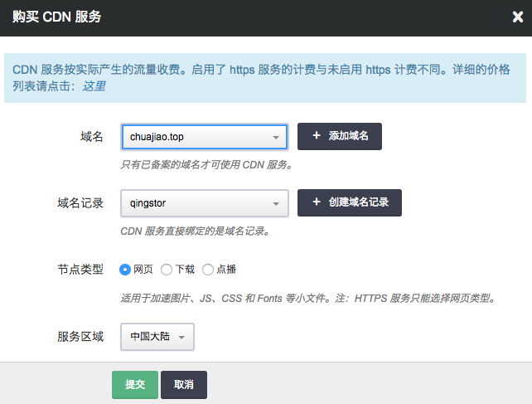Click the arrow on chuajiao.top dropdown

(275, 137)
